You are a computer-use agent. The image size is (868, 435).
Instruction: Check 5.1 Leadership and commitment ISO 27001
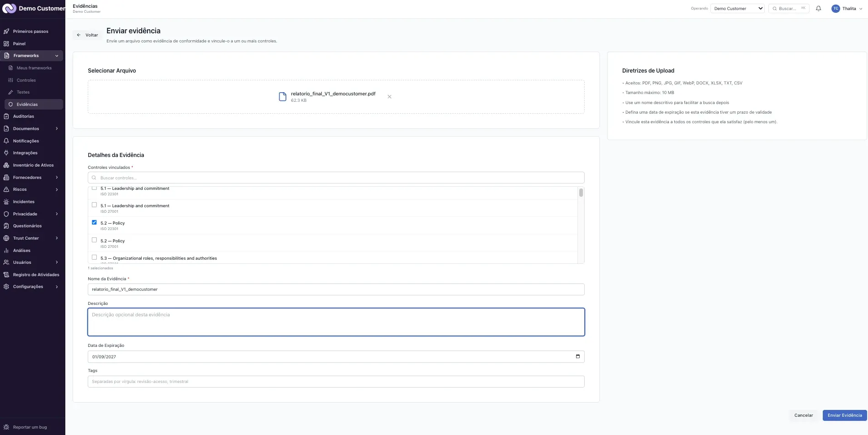(x=94, y=205)
